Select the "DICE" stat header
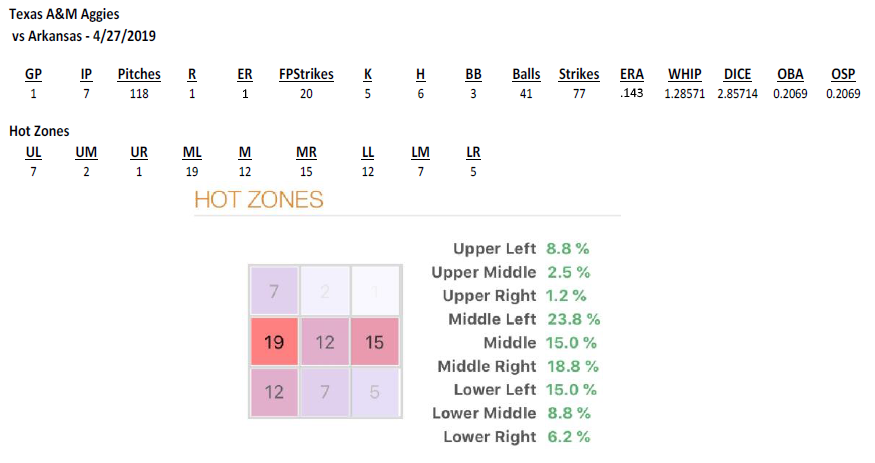 click(737, 74)
